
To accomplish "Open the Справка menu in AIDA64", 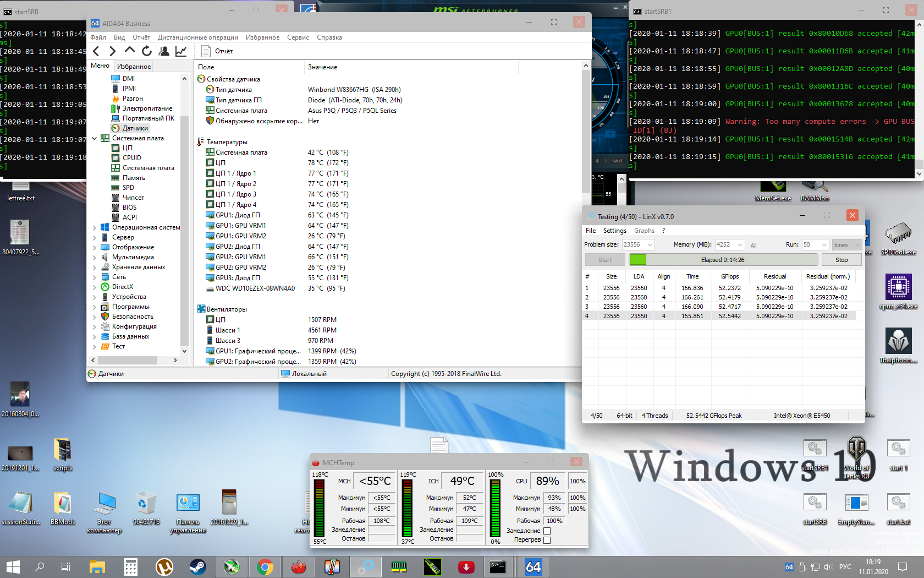I will [329, 37].
